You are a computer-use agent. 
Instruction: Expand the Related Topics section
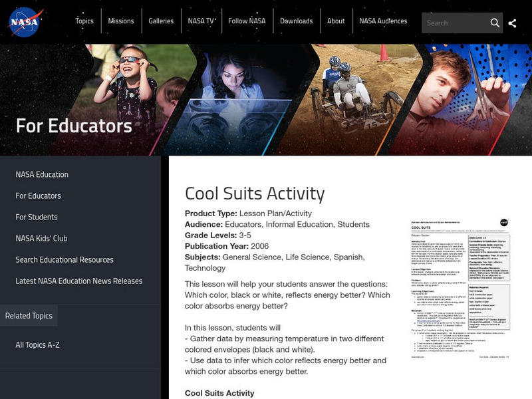29,316
